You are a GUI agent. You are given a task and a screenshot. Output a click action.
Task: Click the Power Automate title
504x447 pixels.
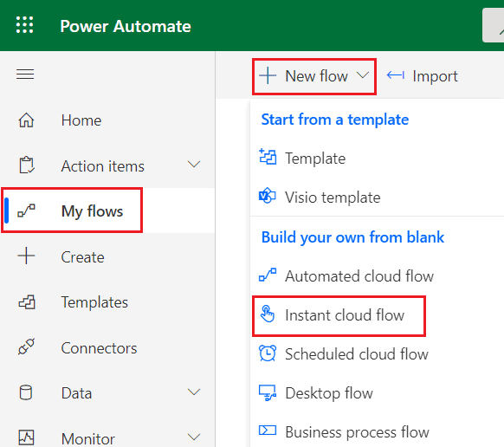[126, 26]
